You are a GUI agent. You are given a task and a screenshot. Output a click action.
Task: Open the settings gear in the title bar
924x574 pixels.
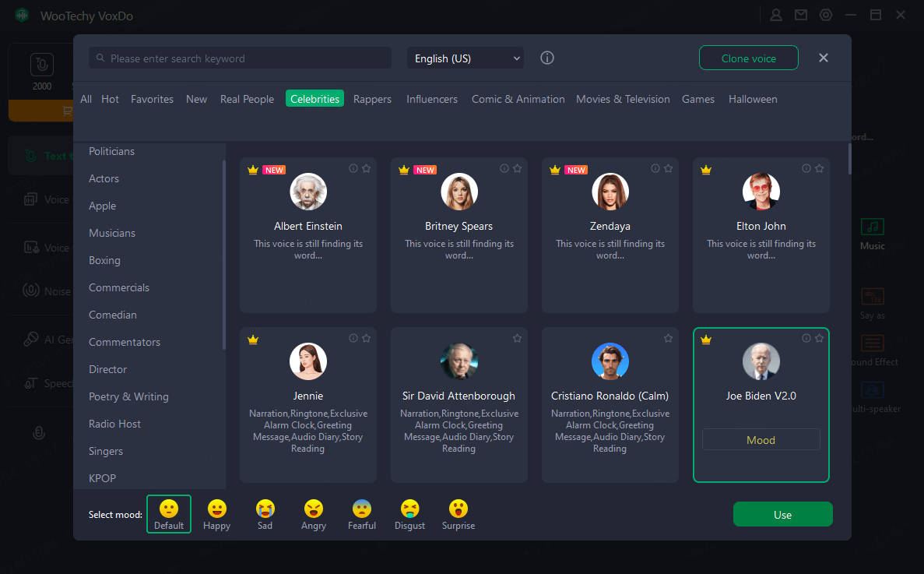tap(825, 14)
